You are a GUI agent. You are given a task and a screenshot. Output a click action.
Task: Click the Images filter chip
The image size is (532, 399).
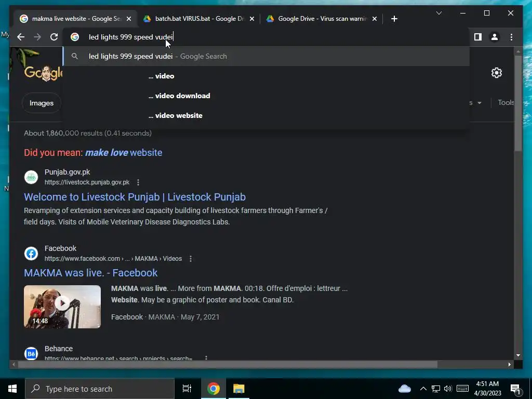click(42, 103)
